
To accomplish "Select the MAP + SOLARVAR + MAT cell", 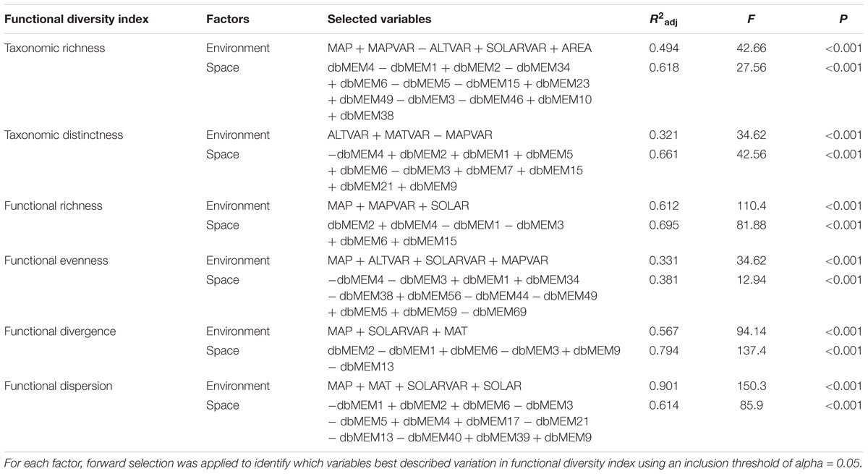I will (x=398, y=331).
